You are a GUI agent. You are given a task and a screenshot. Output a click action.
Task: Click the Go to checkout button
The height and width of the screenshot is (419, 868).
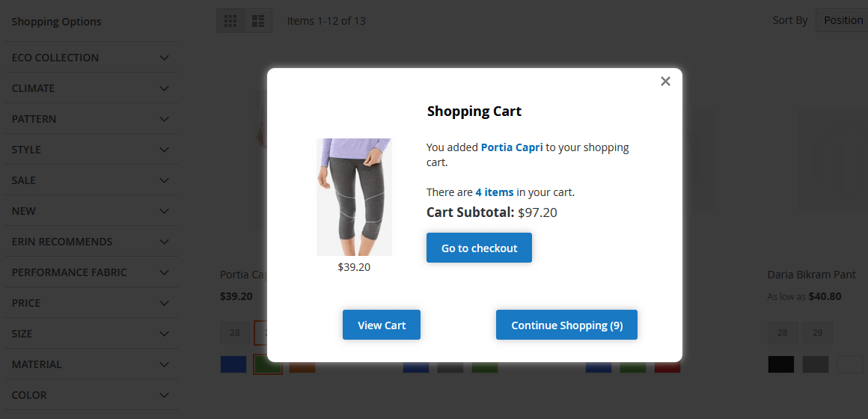pos(479,248)
